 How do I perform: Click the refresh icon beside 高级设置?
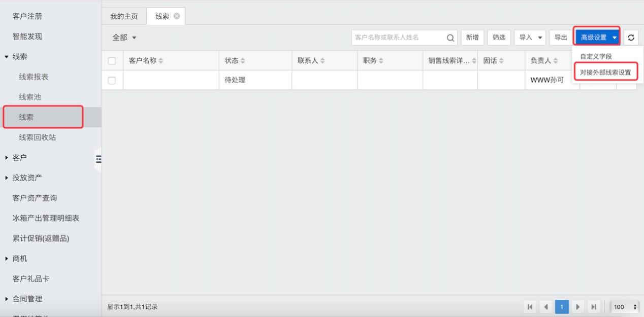(x=631, y=38)
